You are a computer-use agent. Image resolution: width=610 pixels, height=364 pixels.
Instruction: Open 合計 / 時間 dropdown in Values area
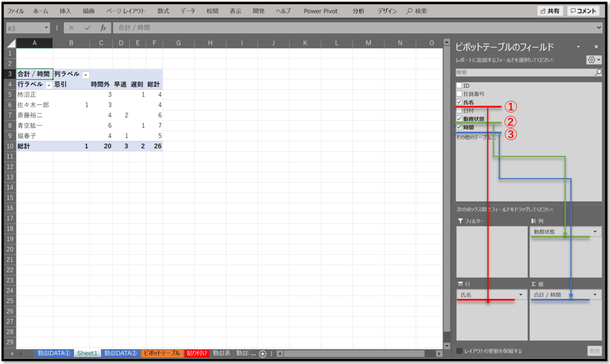(x=595, y=294)
